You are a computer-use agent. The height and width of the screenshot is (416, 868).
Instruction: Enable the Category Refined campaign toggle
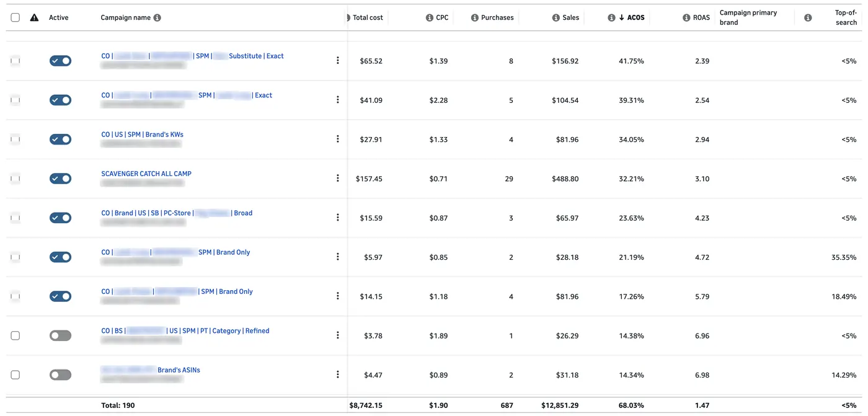click(x=60, y=335)
